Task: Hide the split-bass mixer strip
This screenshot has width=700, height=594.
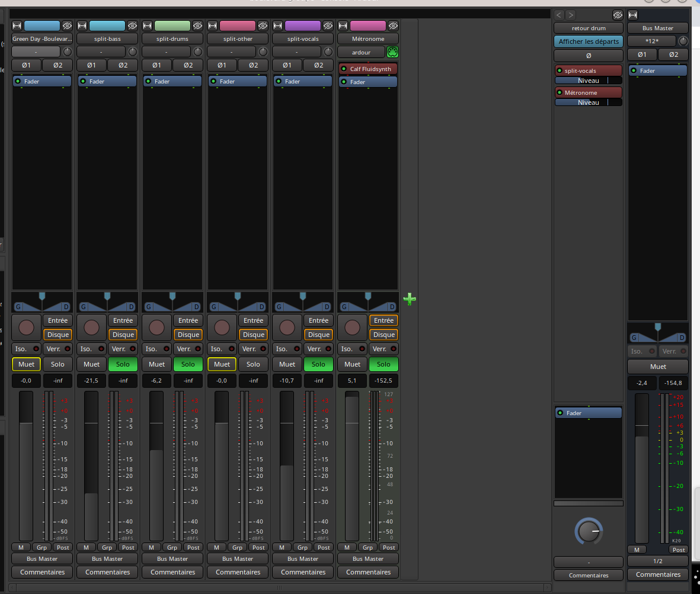Action: point(132,26)
